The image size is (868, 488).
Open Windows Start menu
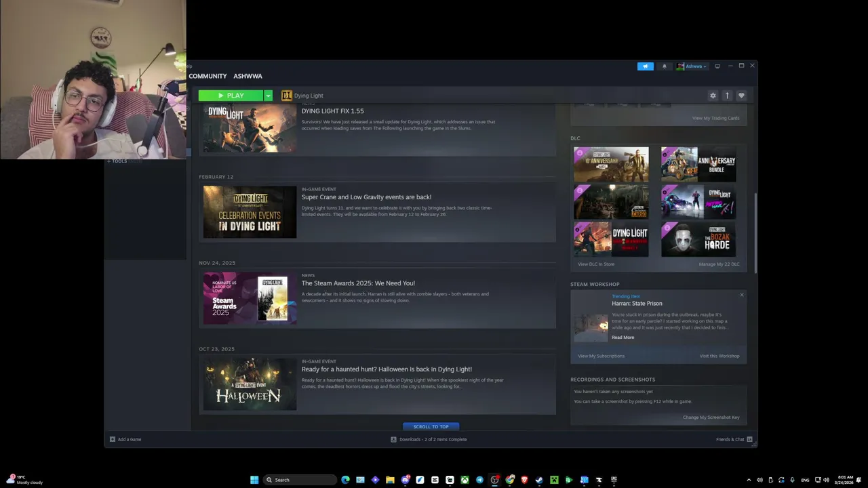[254, 480]
